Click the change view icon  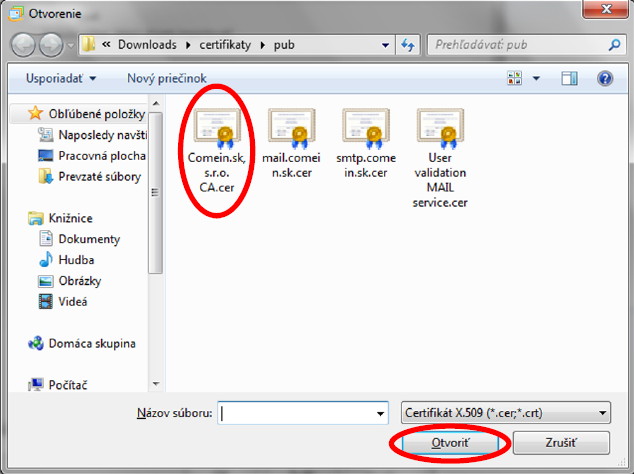[x=516, y=78]
